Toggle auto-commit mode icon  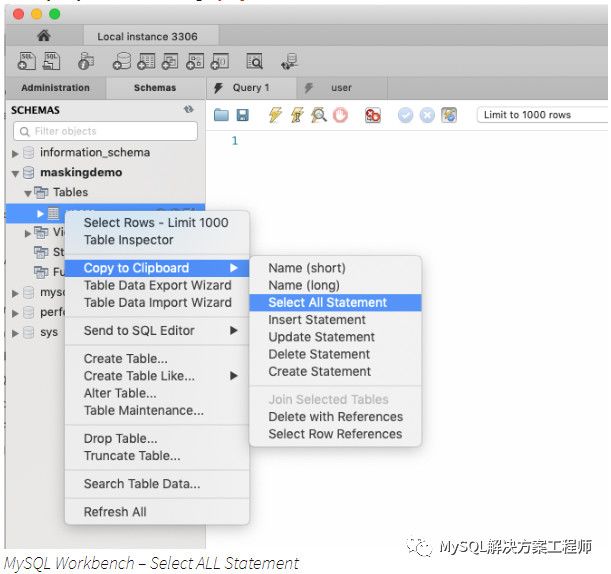[449, 115]
